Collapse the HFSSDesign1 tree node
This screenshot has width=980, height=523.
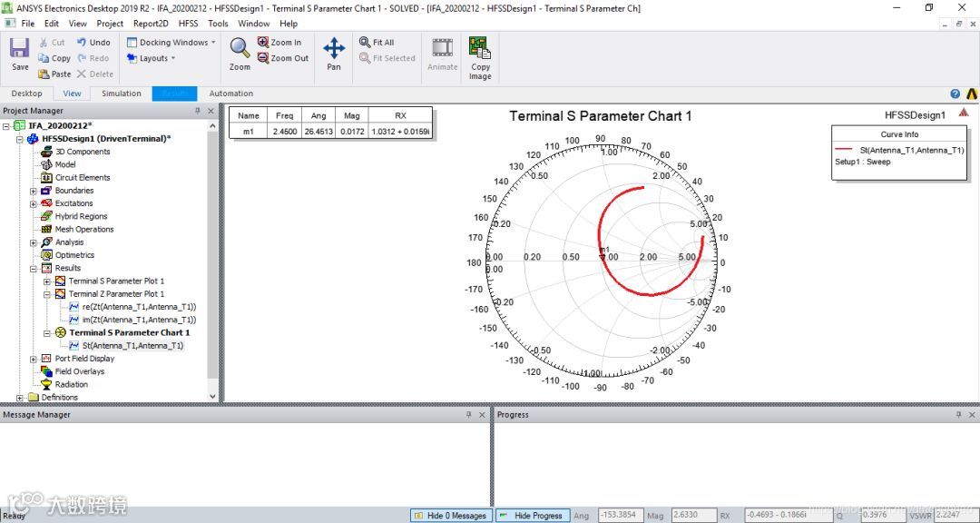click(x=20, y=139)
